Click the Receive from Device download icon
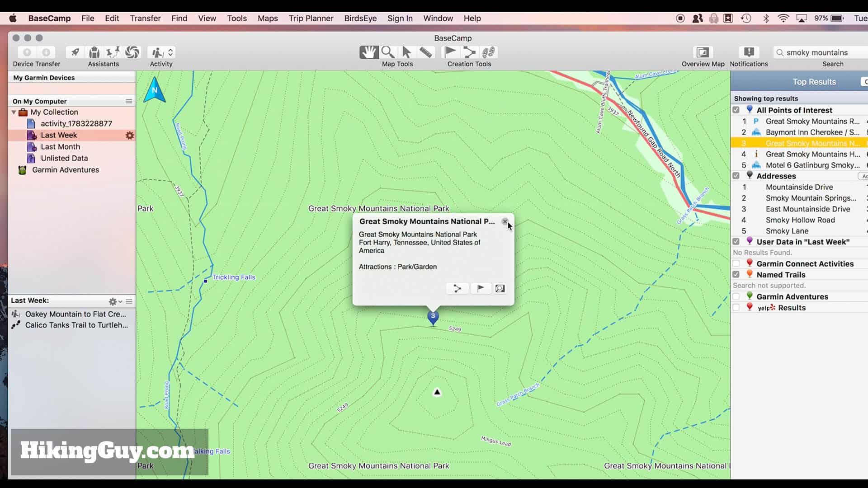Screen dimensions: 868x488 [46, 52]
